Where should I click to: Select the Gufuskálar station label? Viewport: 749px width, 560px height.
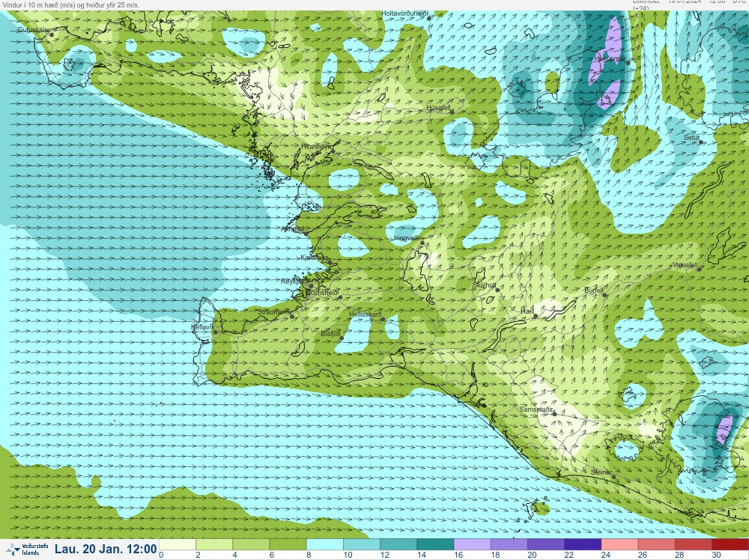(x=34, y=30)
